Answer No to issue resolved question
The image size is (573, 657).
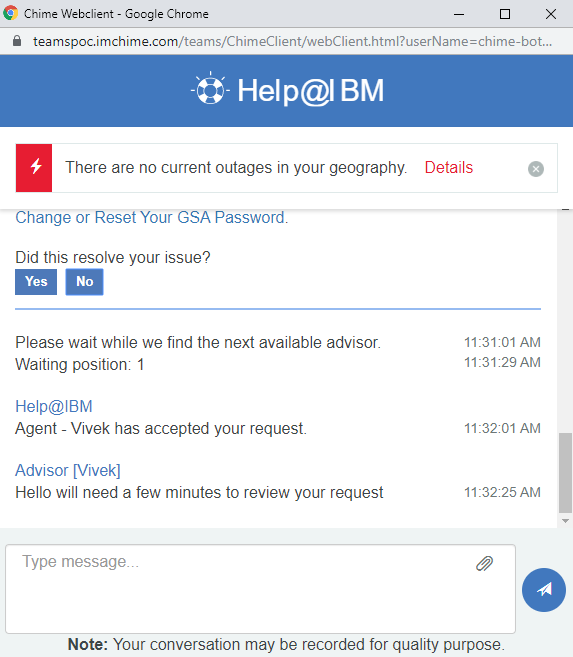pos(85,282)
